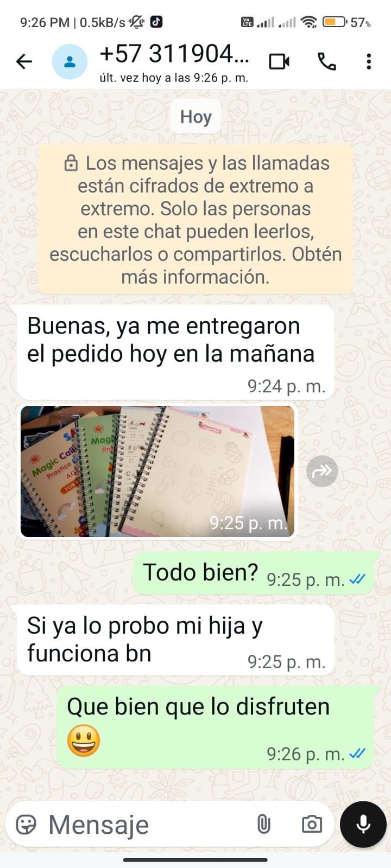
Task: Select 'Si ya lo probo mi hija' message
Action: click(175, 640)
